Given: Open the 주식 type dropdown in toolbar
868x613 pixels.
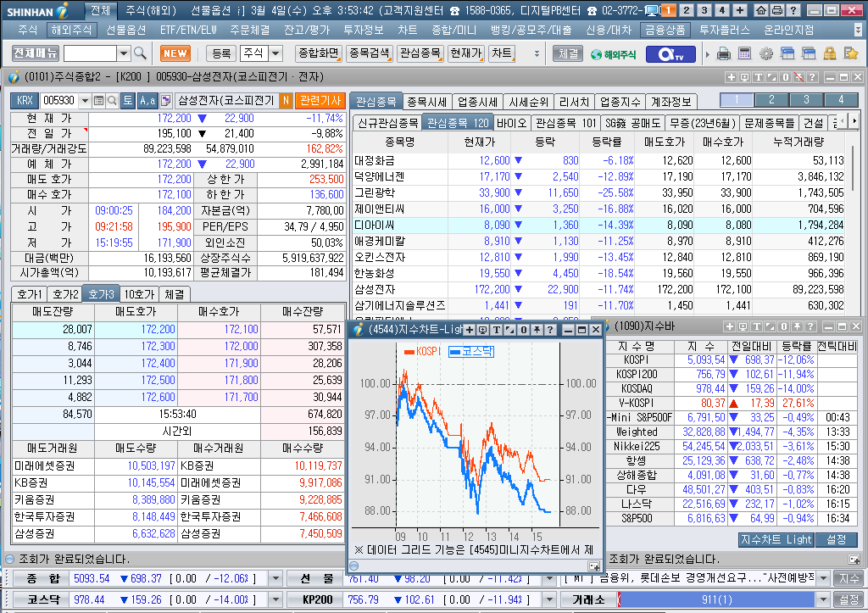Looking at the screenshot, I should tap(275, 53).
